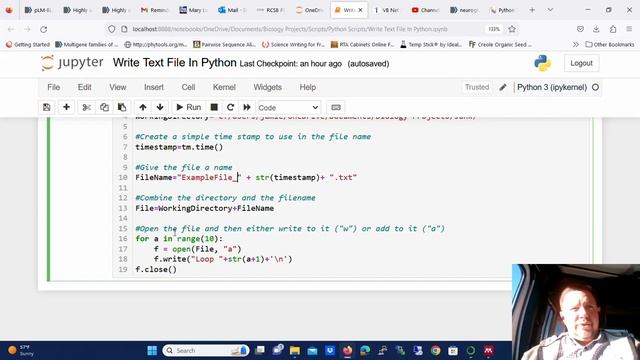Go back with the browser back arrow
The height and width of the screenshot is (360, 640).
click(11, 29)
